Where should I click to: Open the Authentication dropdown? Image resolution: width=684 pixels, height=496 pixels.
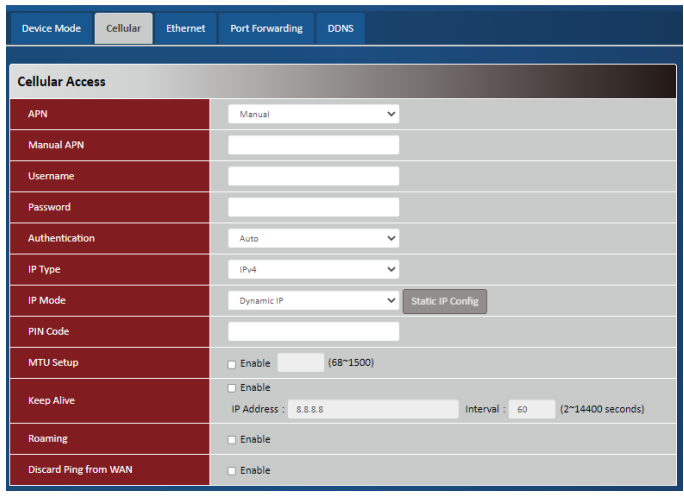(313, 239)
